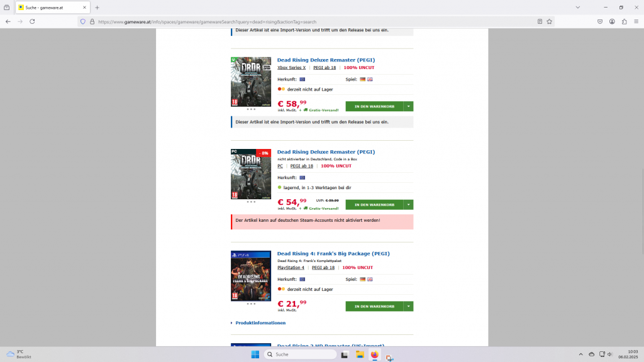644x362 pixels.
Task: Open cart dropdown arrow for PC Deluxe Remaster
Action: [409, 204]
